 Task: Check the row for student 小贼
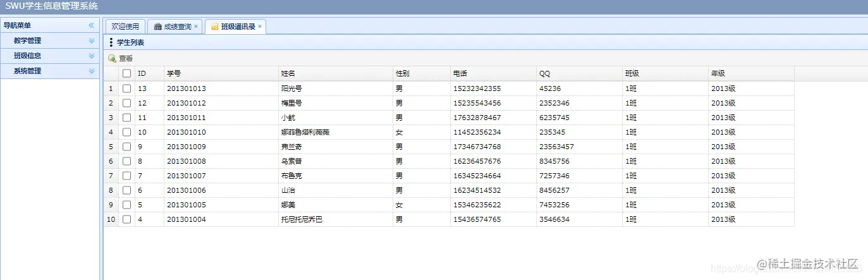pyautogui.click(x=126, y=118)
